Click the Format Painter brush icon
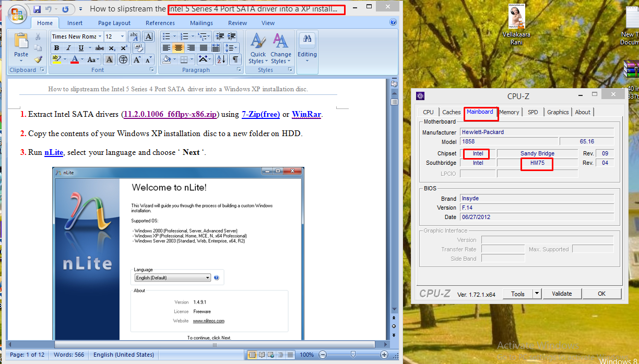 [x=38, y=59]
